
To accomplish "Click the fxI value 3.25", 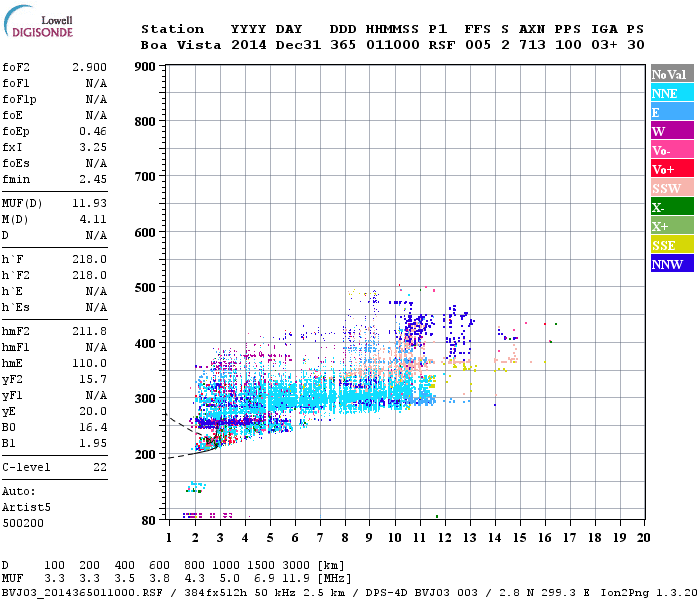I will coord(93,147).
